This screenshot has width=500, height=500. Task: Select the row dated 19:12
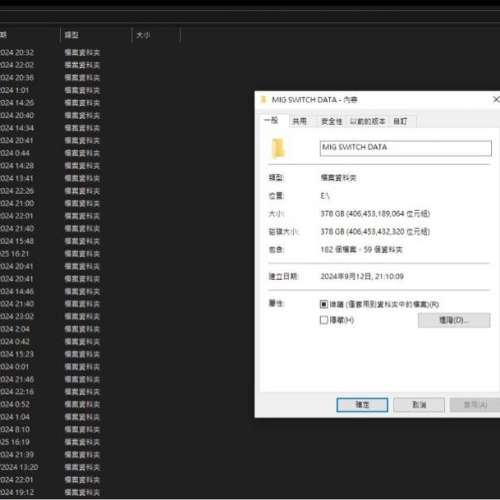pyautogui.click(x=50, y=492)
